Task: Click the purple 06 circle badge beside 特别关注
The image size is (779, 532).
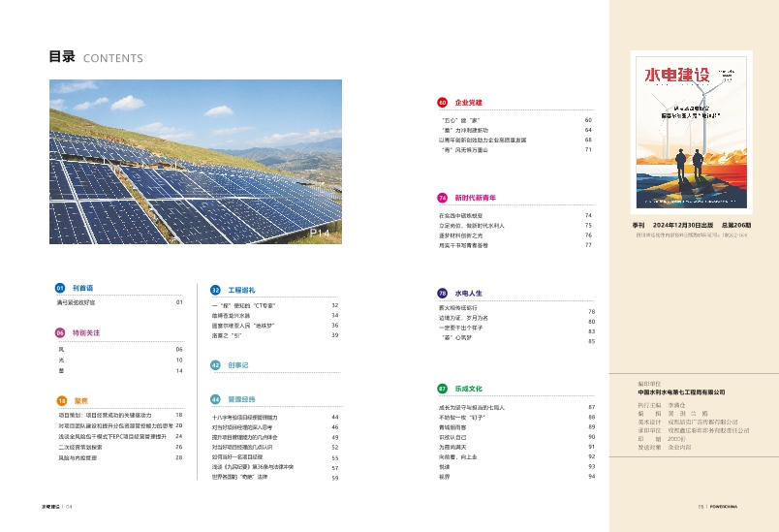Action: pyautogui.click(x=60, y=332)
